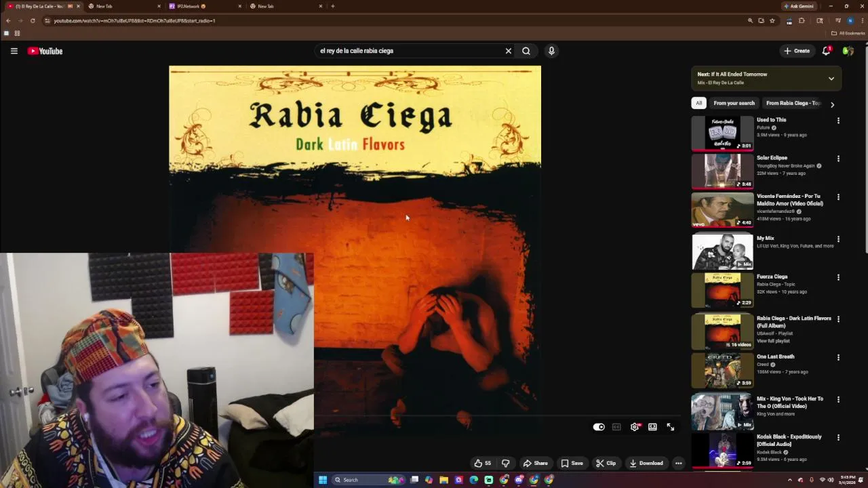Create a Clip of the video
Image resolution: width=868 pixels, height=488 pixels.
(606, 464)
